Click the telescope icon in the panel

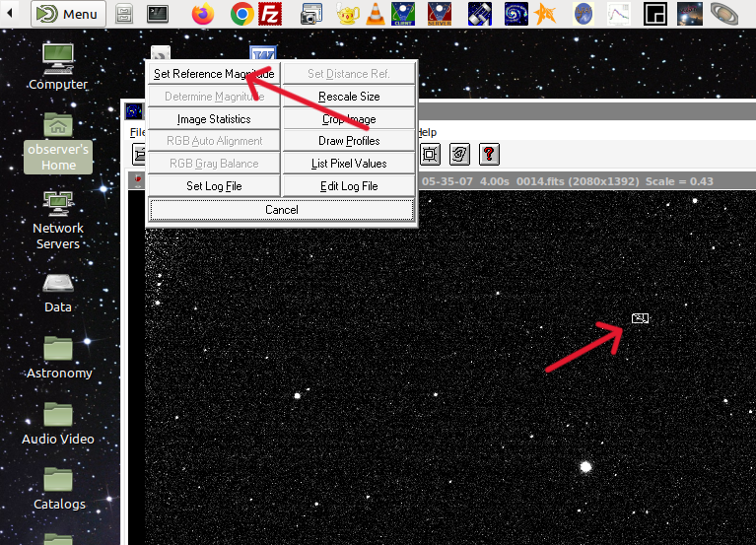(480, 14)
